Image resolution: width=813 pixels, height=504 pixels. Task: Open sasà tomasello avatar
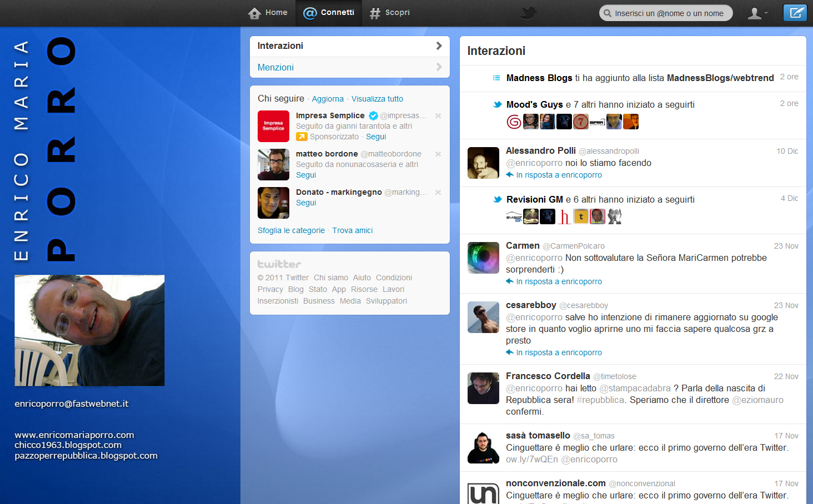pos(483,447)
